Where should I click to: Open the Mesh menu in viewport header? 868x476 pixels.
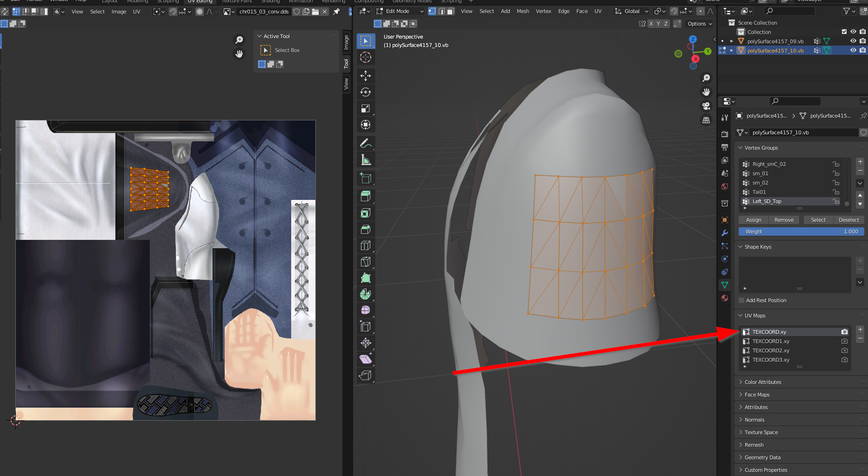point(523,11)
